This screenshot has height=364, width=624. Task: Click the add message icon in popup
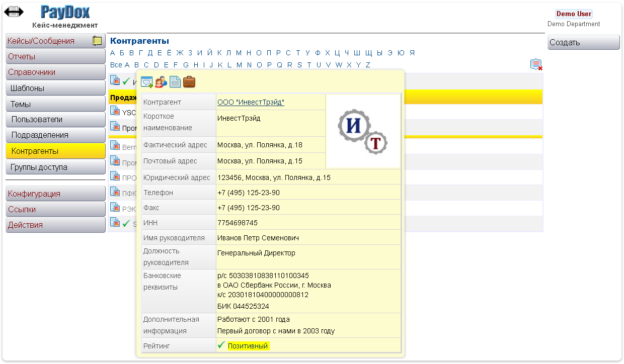[x=147, y=82]
